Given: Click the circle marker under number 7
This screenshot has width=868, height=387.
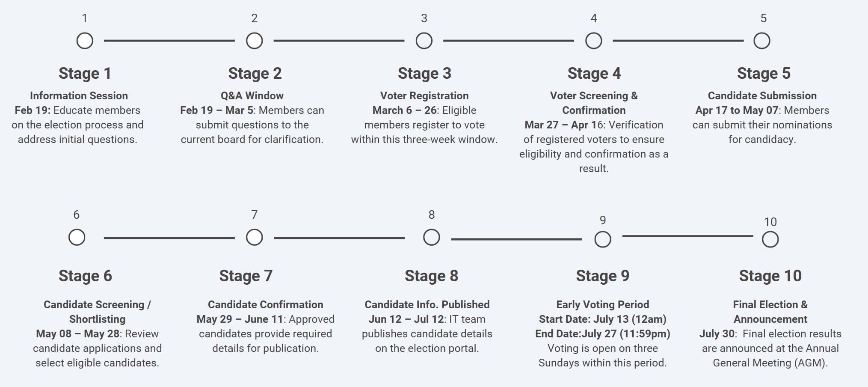Looking at the screenshot, I should click(255, 237).
